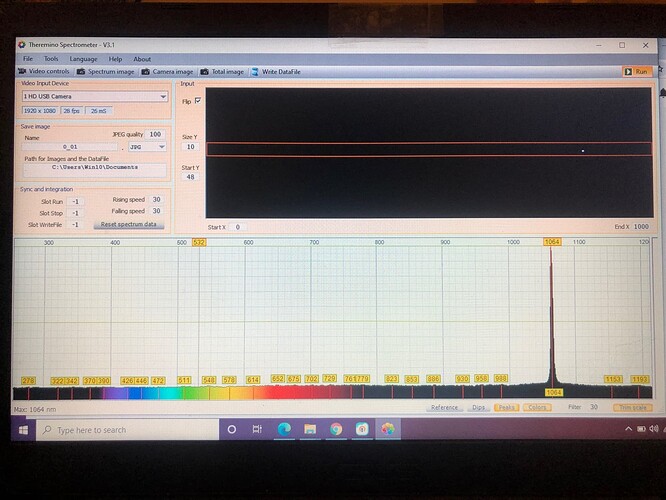The image size is (666, 500).
Task: Click the Falling speed value
Action: 156,211
